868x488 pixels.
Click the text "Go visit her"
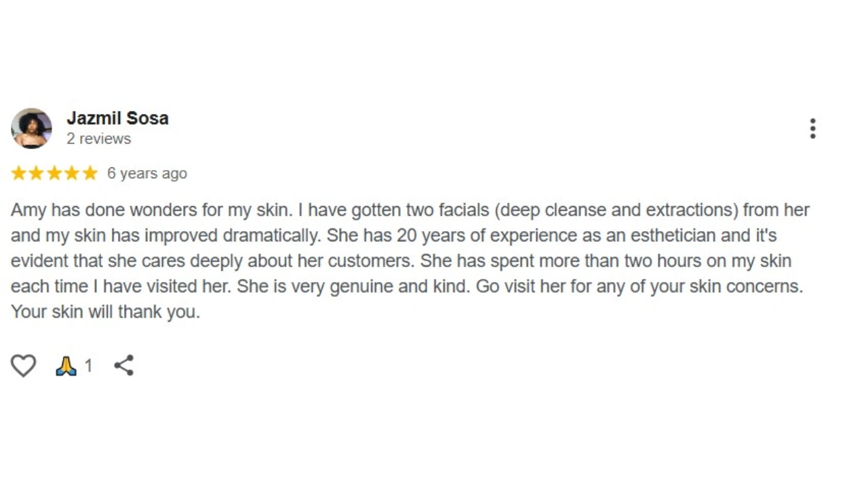(x=519, y=286)
